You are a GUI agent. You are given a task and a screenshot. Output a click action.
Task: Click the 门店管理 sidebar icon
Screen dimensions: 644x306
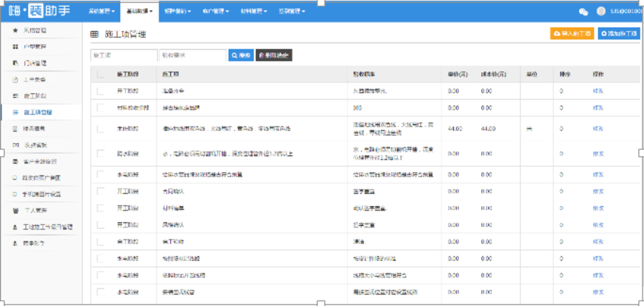[16, 64]
